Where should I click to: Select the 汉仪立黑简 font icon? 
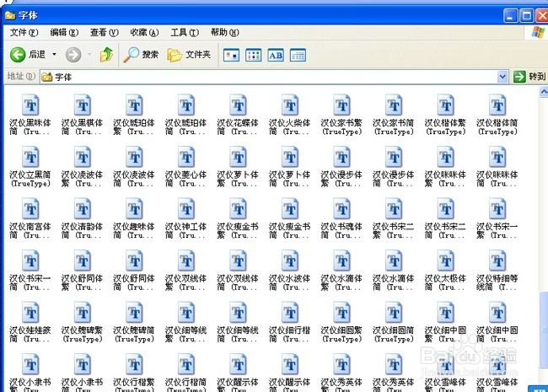[x=30, y=157]
